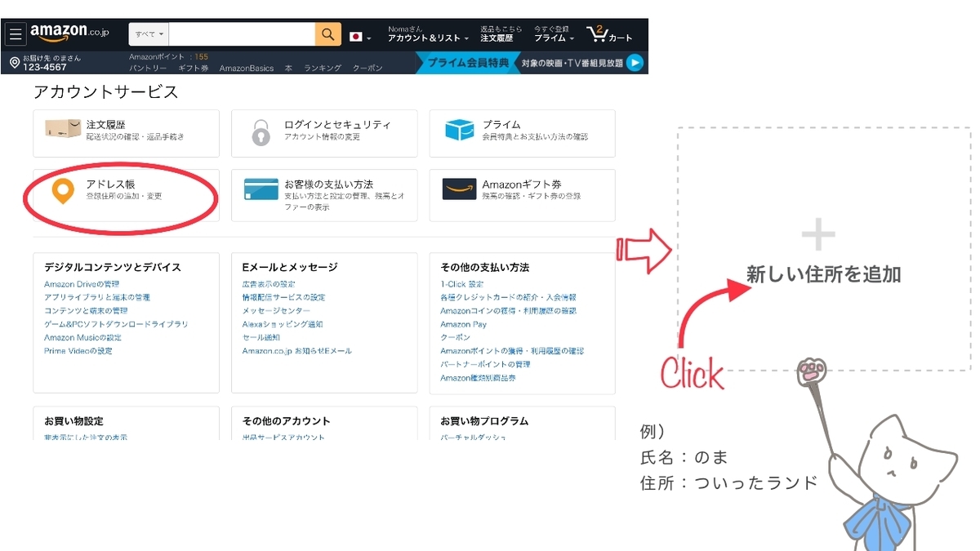Open クーポン in the navigation bar
The width and height of the screenshot is (980, 551).
click(367, 69)
